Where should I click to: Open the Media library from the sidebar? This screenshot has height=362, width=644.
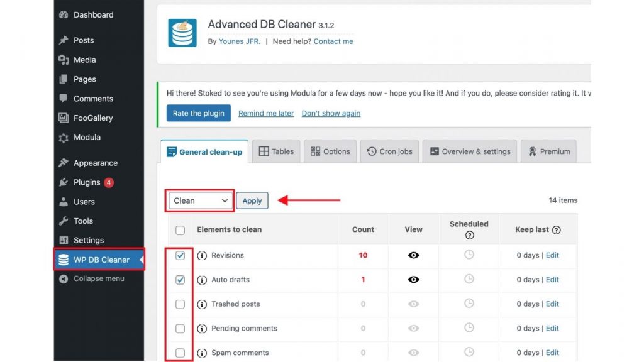(x=84, y=60)
